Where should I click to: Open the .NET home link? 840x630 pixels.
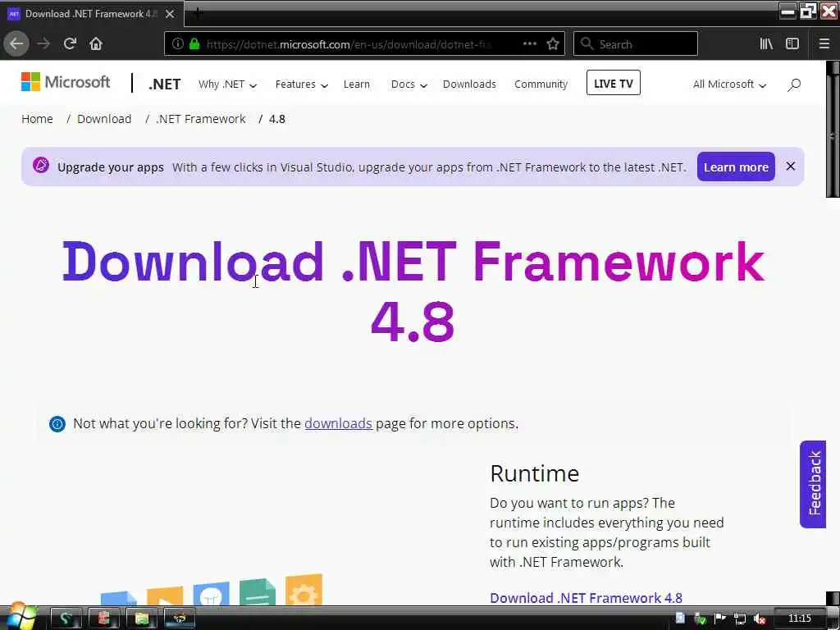pos(164,84)
